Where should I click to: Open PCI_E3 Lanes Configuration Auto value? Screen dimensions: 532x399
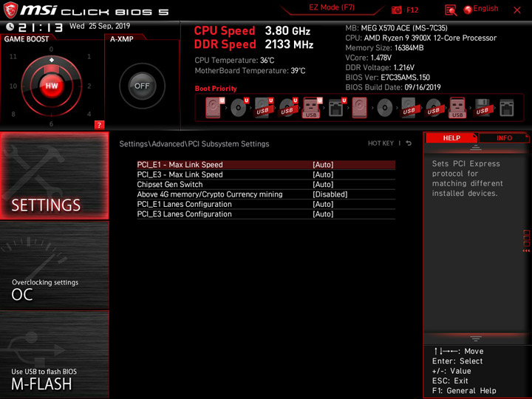tap(323, 214)
